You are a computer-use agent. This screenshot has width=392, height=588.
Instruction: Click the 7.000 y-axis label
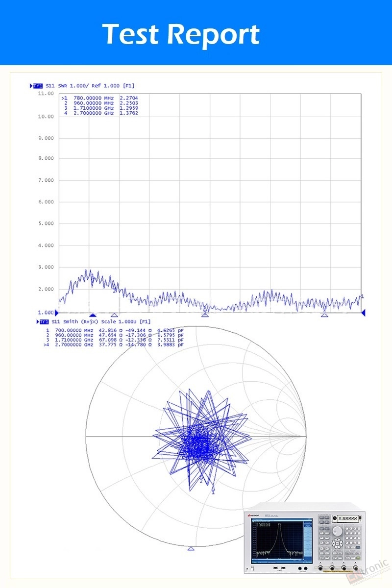coord(46,180)
